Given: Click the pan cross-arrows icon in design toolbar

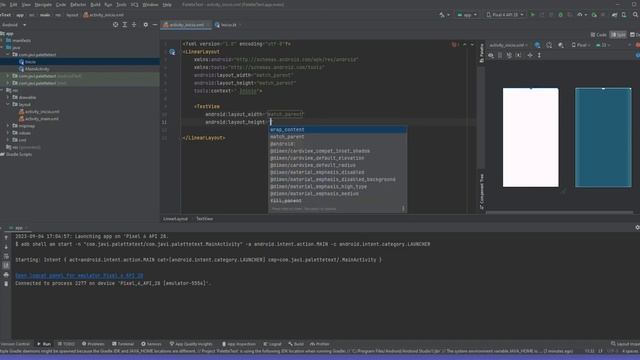Looking at the screenshot, I should [530, 55].
